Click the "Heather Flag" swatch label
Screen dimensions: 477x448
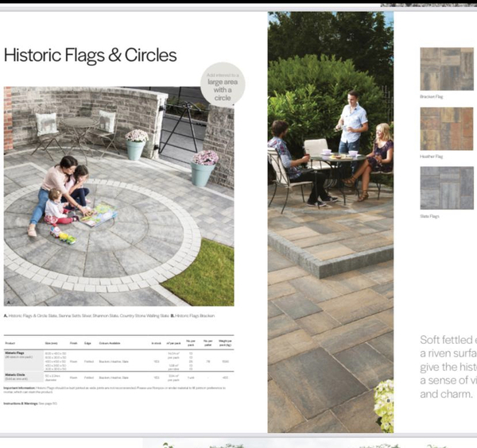tap(431, 156)
